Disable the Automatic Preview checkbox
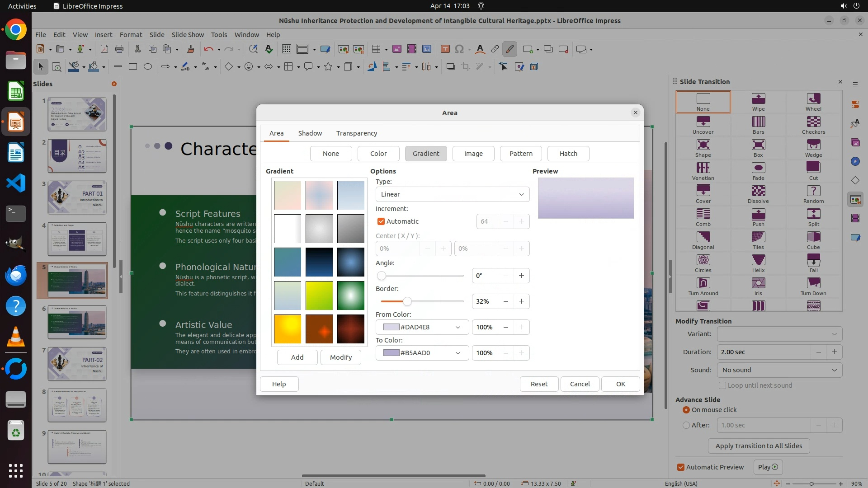The height and width of the screenshot is (488, 868). [681, 467]
